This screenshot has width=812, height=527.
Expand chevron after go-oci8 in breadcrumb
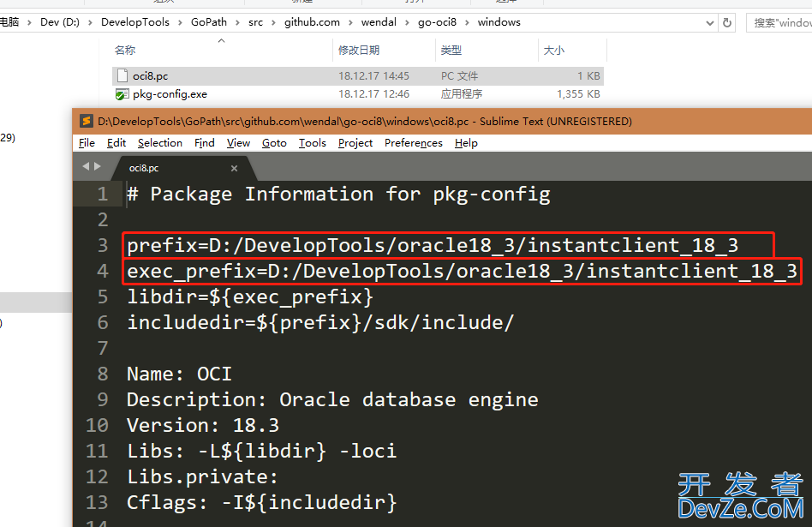[467, 23]
